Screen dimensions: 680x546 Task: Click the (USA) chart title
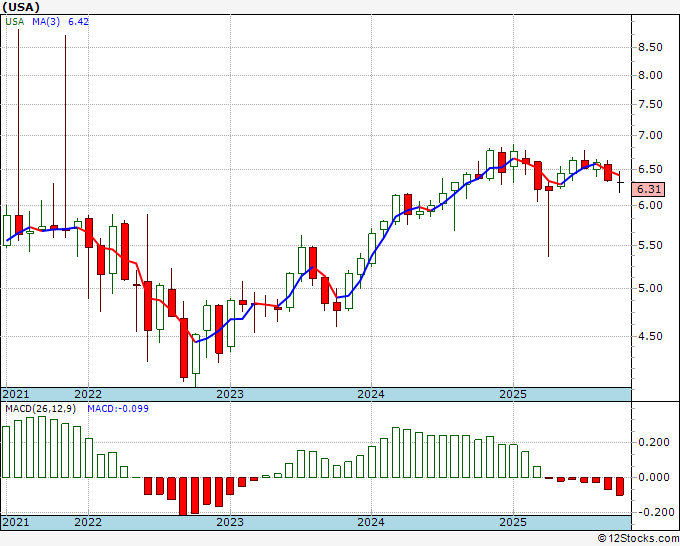(21, 7)
